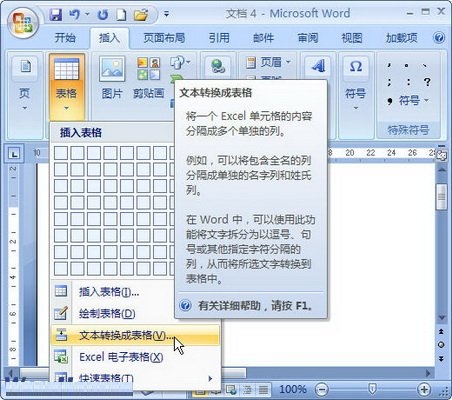The height and width of the screenshot is (400, 452).
Task: Switch to the 审阅 tab
Action: pyautogui.click(x=308, y=38)
